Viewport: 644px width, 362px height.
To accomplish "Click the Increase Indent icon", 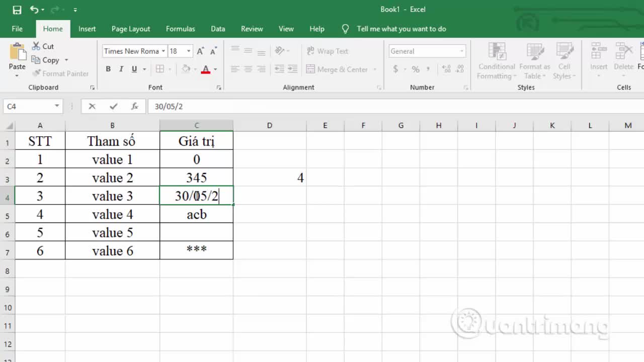I will pos(293,69).
